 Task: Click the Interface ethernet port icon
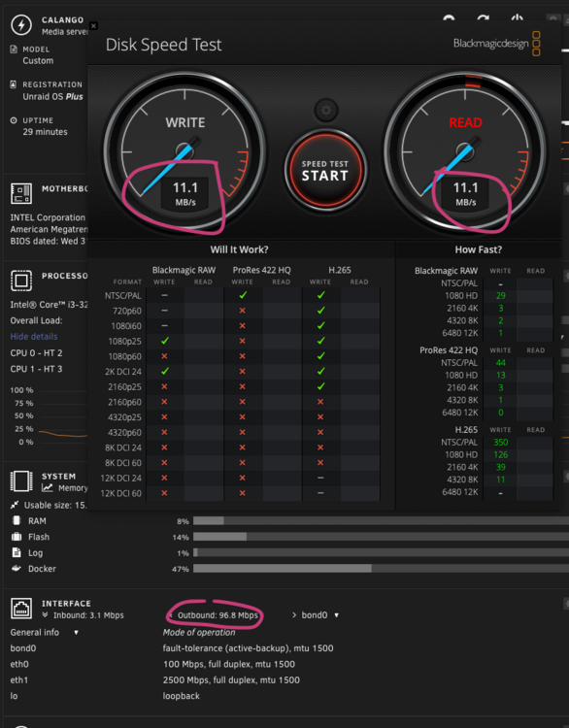21,609
